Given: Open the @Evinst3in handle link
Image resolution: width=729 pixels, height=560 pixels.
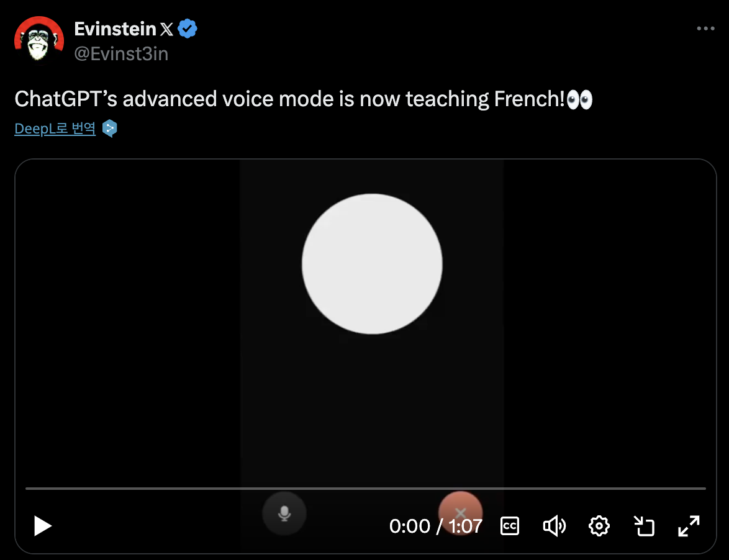Looking at the screenshot, I should click(x=121, y=54).
